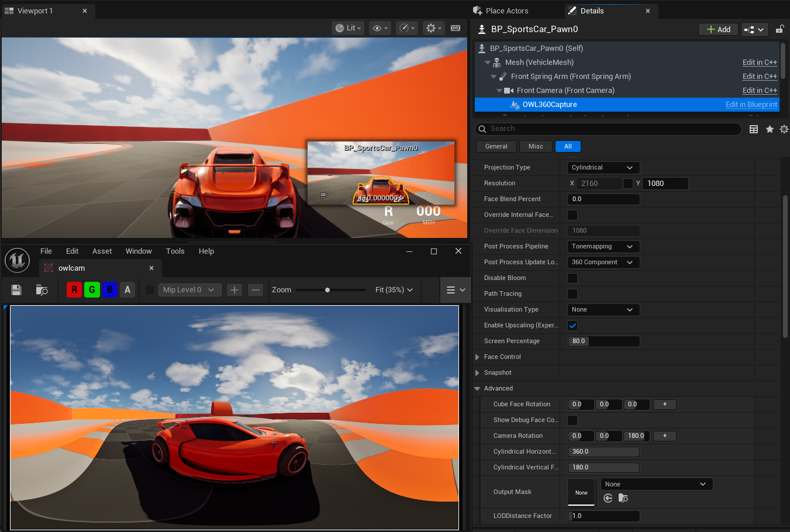Expand the Face Control section
Image resolution: width=790 pixels, height=532 pixels.
pyautogui.click(x=477, y=357)
